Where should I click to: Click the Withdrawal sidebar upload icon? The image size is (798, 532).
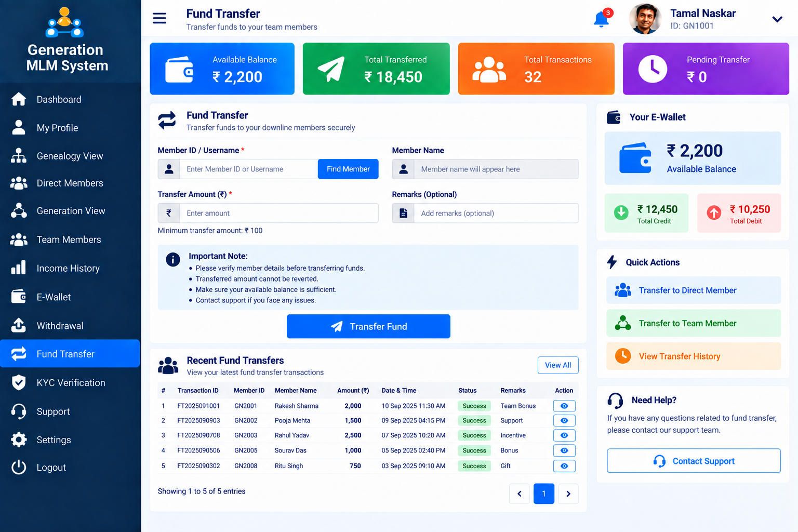pyautogui.click(x=19, y=325)
